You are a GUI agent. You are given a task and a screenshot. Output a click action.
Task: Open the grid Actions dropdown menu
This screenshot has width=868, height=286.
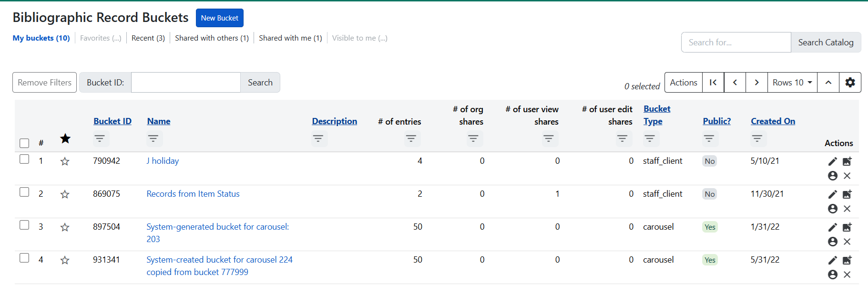pyautogui.click(x=683, y=83)
